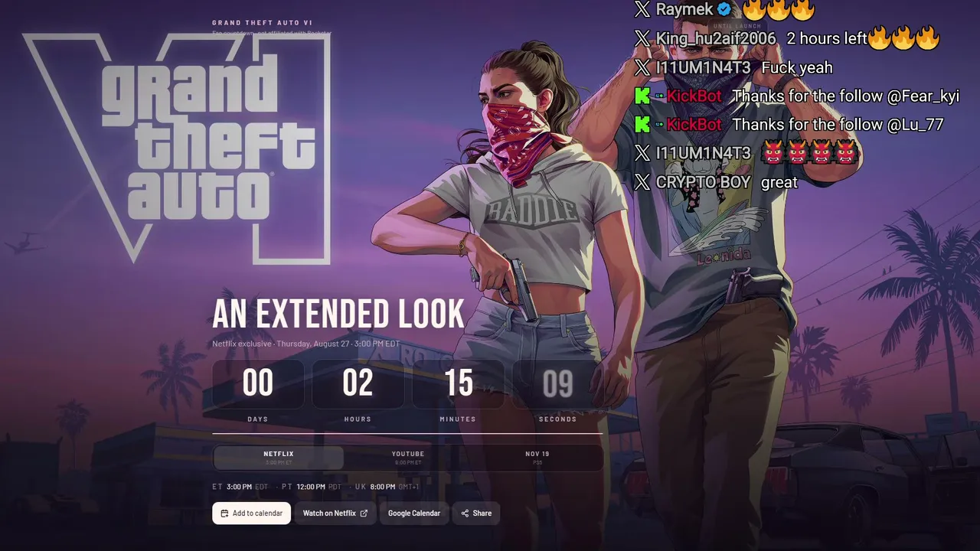
Task: Click the X icon beside Raymek
Action: [642, 9]
